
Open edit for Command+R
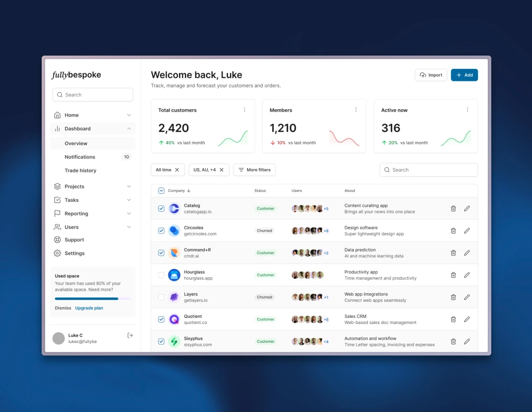click(x=467, y=253)
